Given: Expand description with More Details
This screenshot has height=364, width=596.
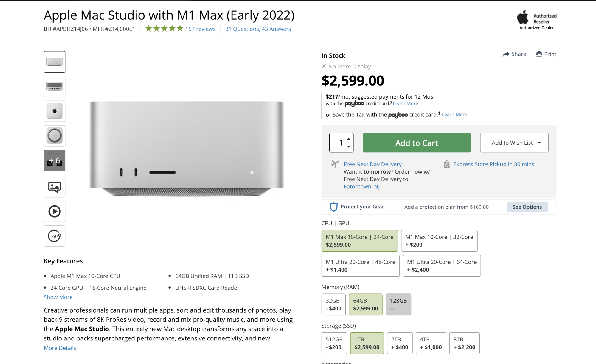Looking at the screenshot, I should (x=60, y=348).
